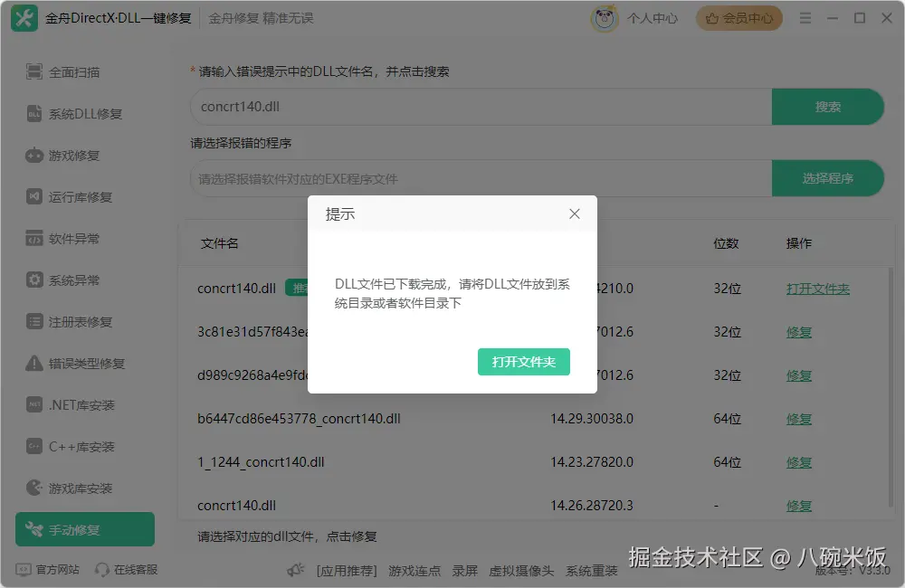Click the 文件名 column header
Image resolution: width=905 pixels, height=588 pixels.
click(219, 243)
